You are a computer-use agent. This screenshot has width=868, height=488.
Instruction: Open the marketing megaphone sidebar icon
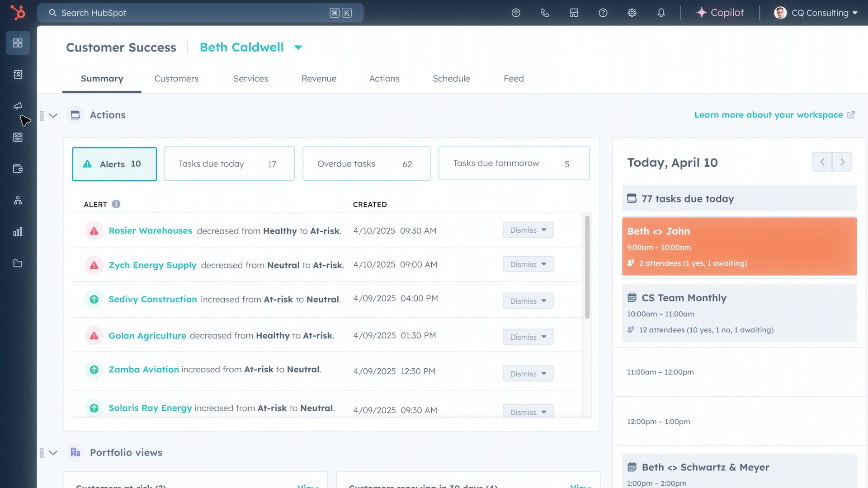tap(18, 106)
